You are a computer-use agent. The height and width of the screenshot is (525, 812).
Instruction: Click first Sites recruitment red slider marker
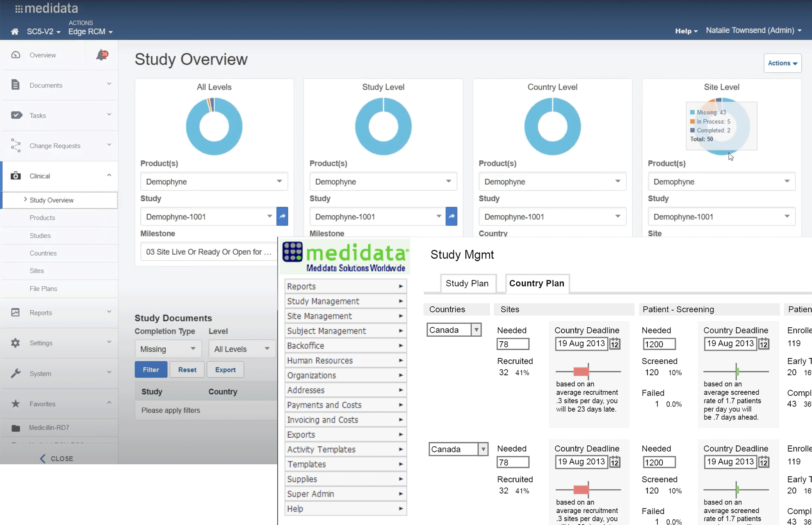pos(581,372)
